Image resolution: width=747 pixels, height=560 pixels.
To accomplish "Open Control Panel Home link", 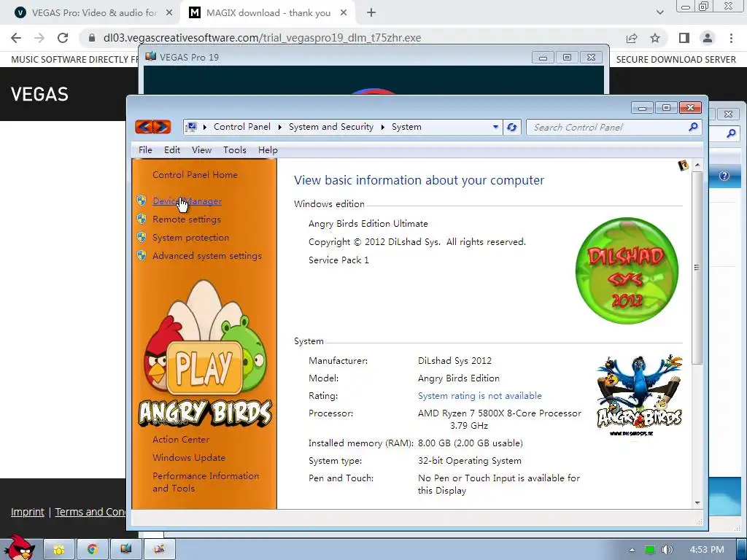I will tap(195, 175).
